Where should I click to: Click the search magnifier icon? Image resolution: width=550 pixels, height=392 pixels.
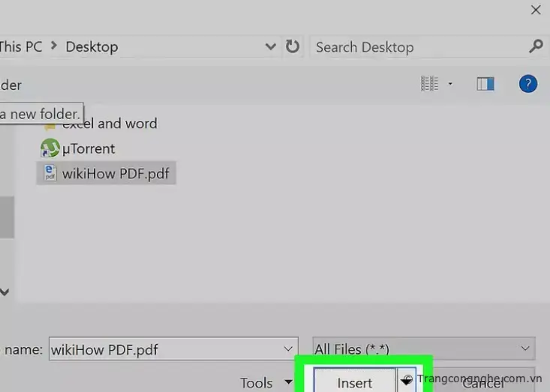coord(536,46)
